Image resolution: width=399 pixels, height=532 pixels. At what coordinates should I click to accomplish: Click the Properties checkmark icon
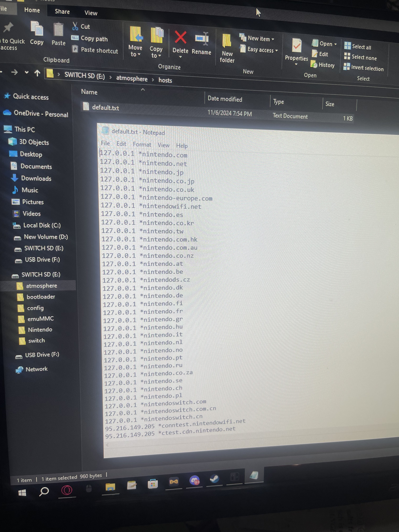pos(296,45)
